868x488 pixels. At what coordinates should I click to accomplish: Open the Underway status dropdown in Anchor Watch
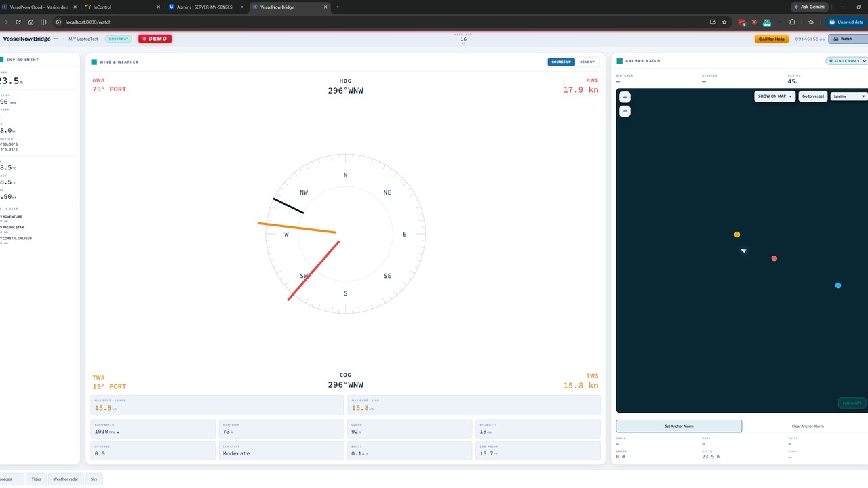coord(846,60)
